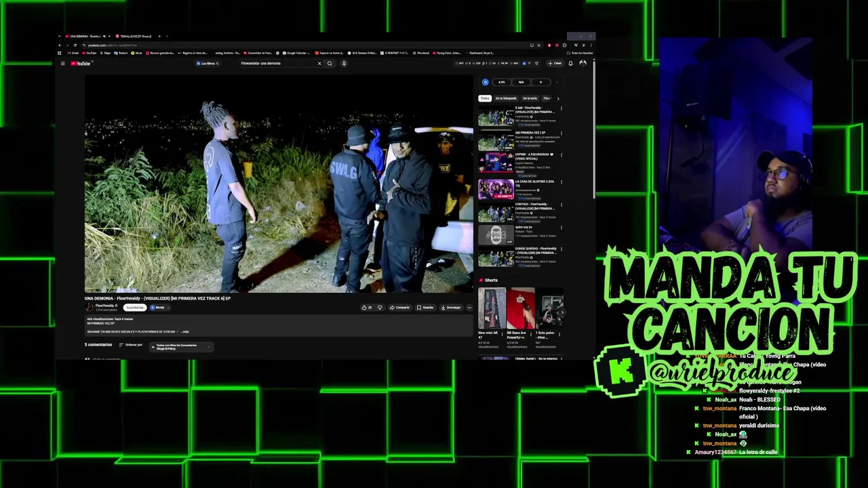Open the FlowYeraldy channel avatar

89,307
